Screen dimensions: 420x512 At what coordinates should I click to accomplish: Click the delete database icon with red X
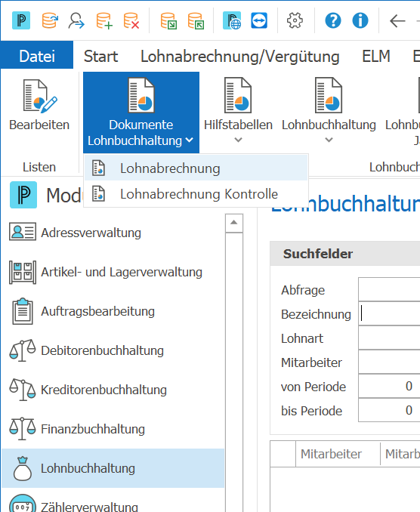[131, 20]
